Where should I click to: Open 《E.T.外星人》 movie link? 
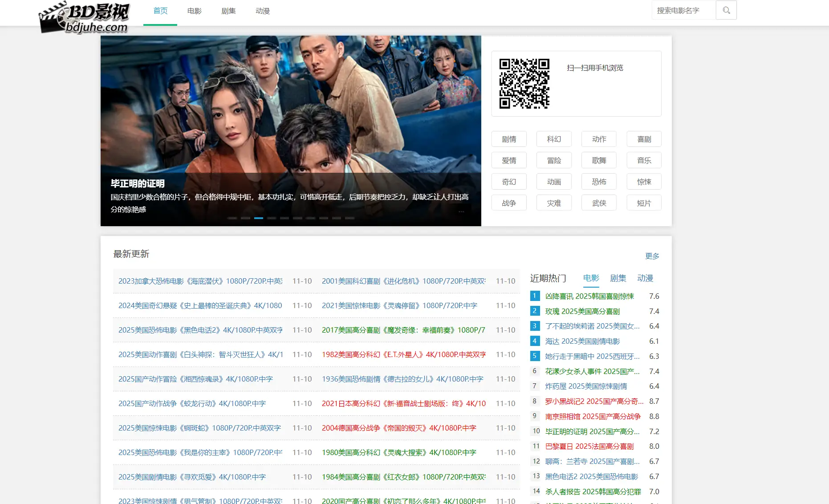click(404, 355)
